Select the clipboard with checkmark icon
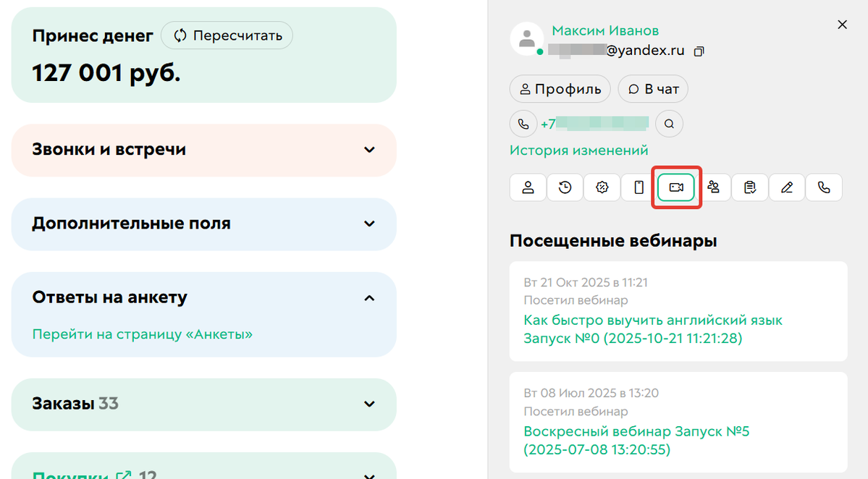Viewport: 868px width, 479px height. coord(750,187)
